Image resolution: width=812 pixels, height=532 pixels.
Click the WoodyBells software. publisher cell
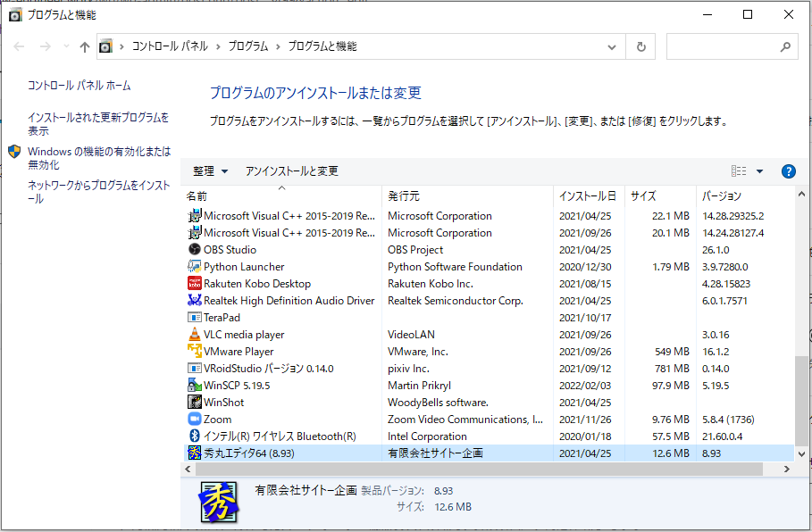pos(438,403)
